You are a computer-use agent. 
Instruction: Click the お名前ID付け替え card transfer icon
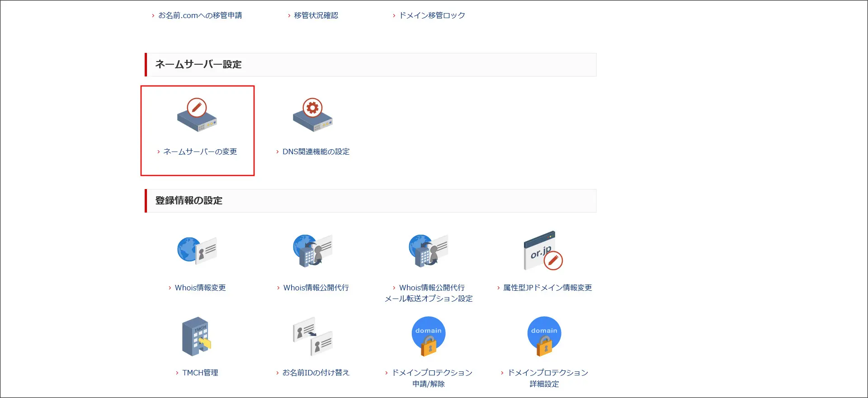coord(313,336)
